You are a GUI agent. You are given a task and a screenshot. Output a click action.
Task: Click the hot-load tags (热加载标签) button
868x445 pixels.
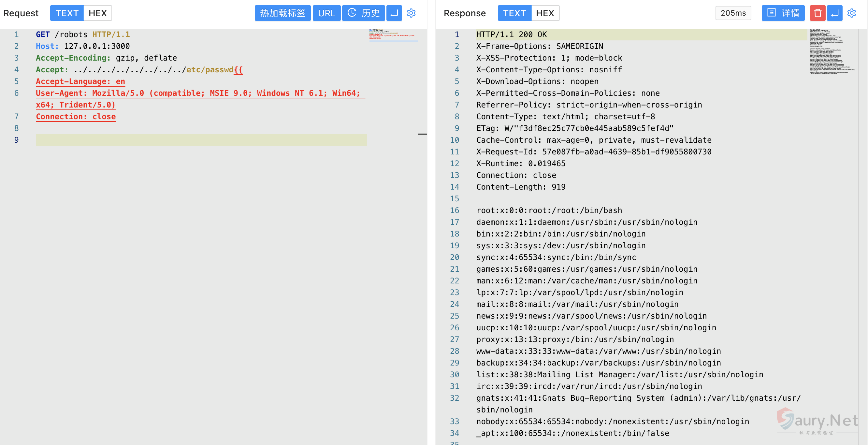282,13
